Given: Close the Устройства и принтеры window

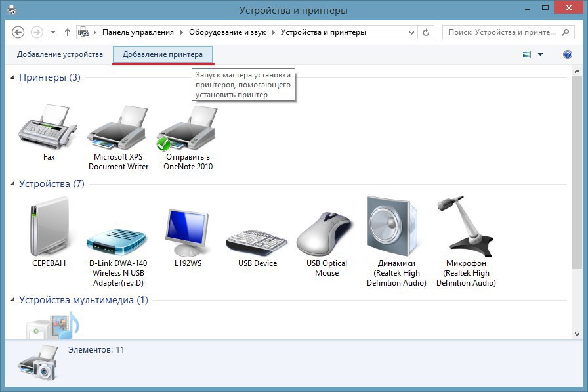Looking at the screenshot, I should coord(568,7).
